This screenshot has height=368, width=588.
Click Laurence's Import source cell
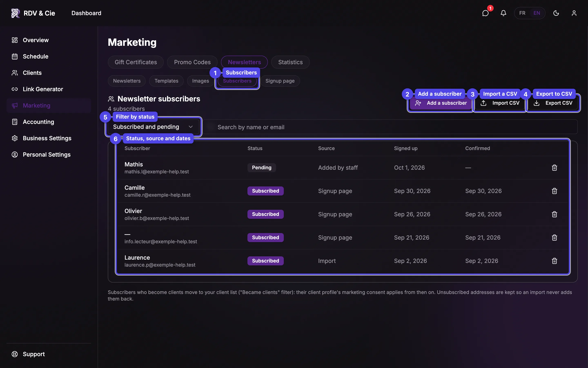tap(327, 261)
